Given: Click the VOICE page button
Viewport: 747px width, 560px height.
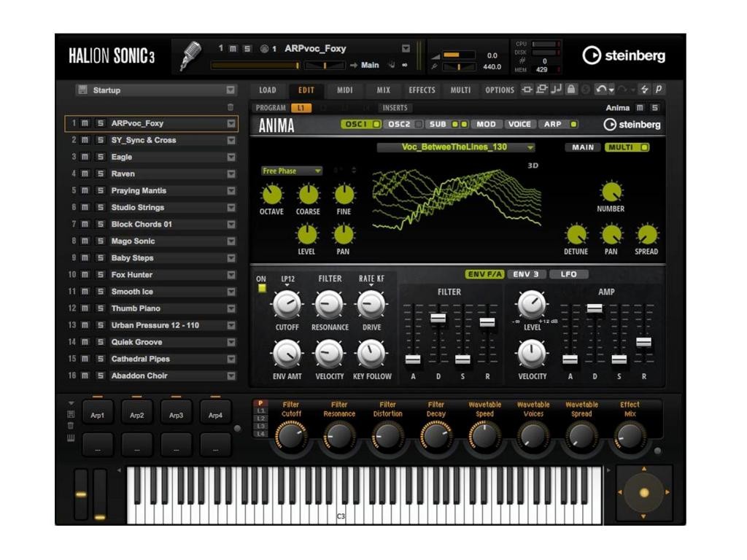Looking at the screenshot, I should tap(519, 124).
